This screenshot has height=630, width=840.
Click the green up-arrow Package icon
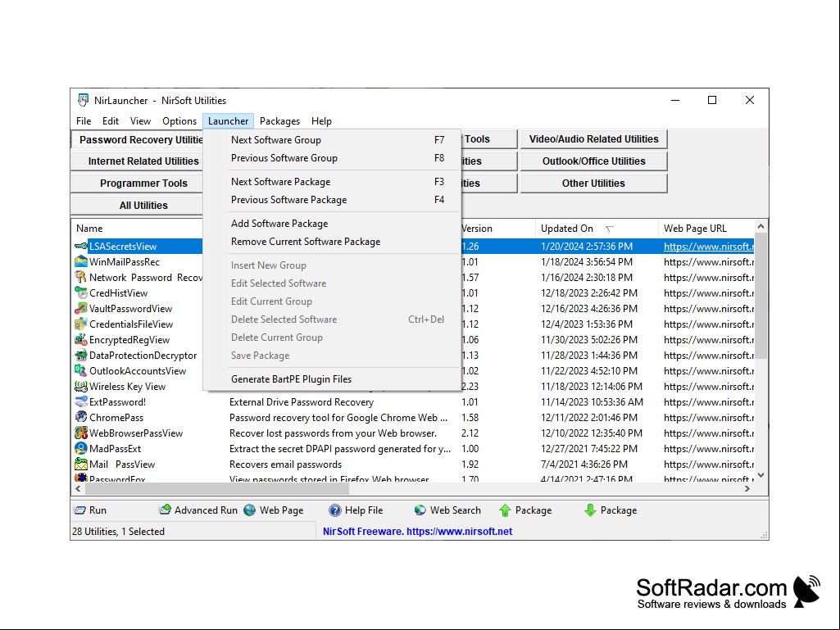[x=505, y=510]
